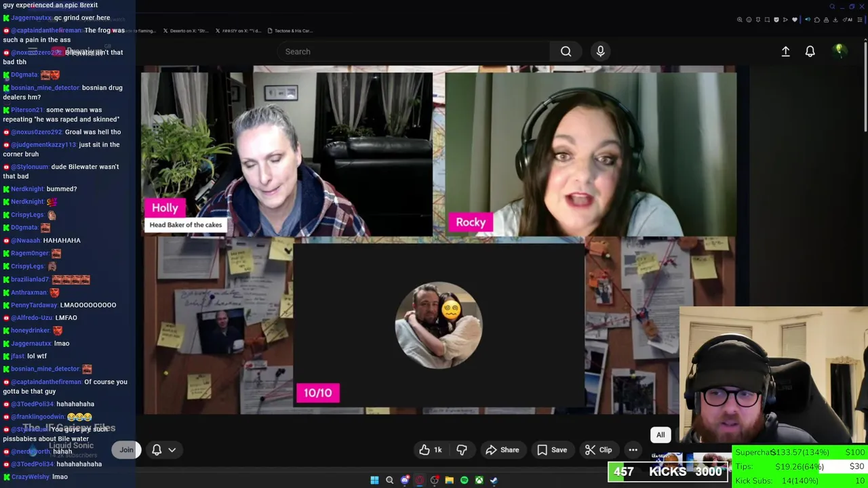Toggle channel notification bell
The height and width of the screenshot is (488, 868).
[x=157, y=450]
